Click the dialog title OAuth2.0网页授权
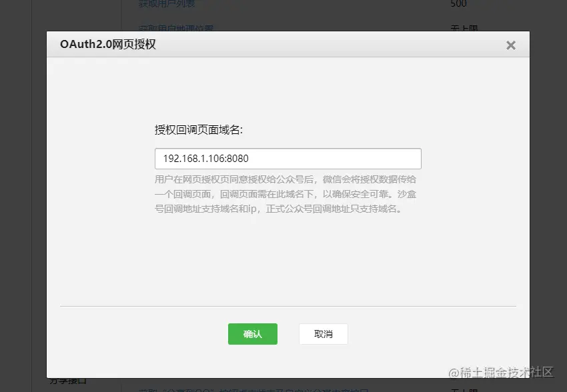Viewport: 567px width, 392px height. [x=108, y=44]
